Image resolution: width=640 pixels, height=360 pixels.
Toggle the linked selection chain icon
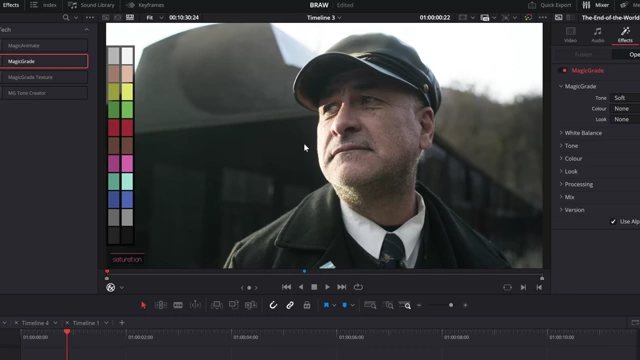pyautogui.click(x=290, y=305)
